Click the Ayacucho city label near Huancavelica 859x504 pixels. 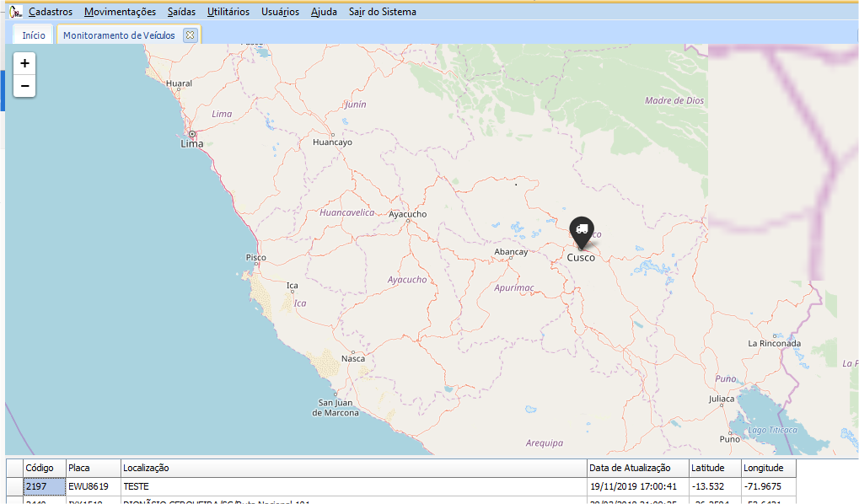[x=408, y=214]
